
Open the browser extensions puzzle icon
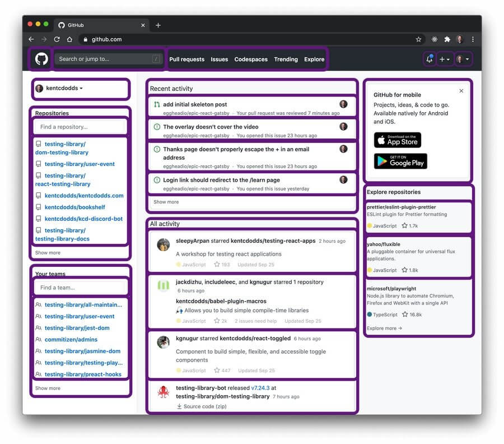click(447, 39)
